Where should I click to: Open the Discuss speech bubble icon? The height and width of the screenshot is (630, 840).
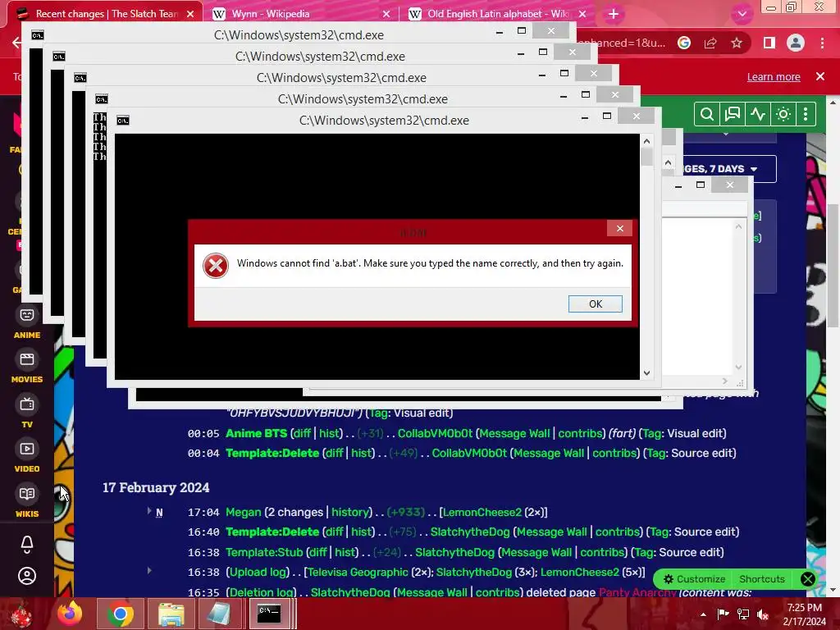pos(732,114)
